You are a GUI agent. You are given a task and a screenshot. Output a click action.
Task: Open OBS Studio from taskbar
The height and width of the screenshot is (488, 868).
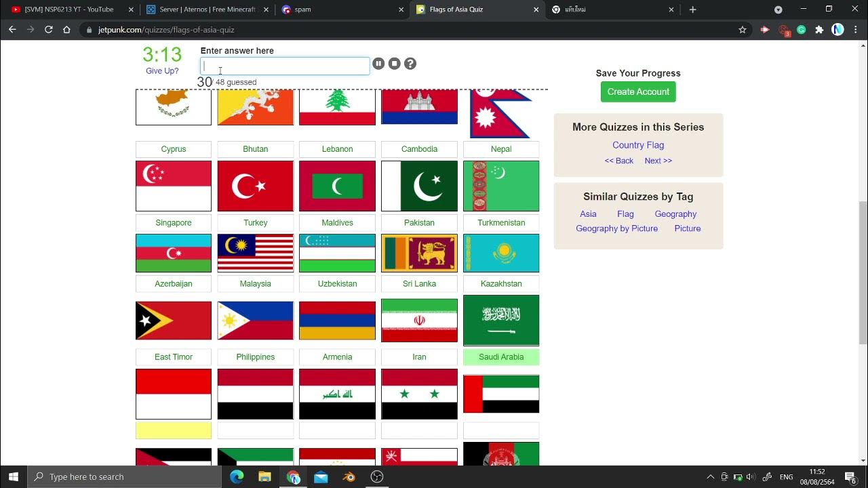pos(377,476)
